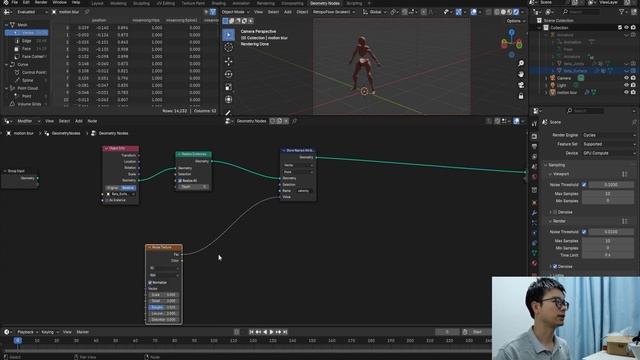This screenshot has width=640, height=360.
Task: Select the Relative button in Object Info node
Action: coord(128,188)
